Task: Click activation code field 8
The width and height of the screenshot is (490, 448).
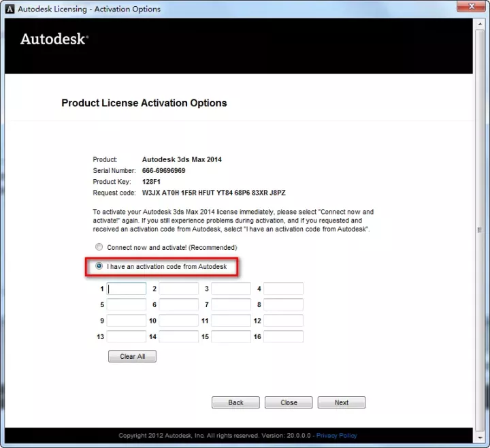Action: [x=283, y=305]
